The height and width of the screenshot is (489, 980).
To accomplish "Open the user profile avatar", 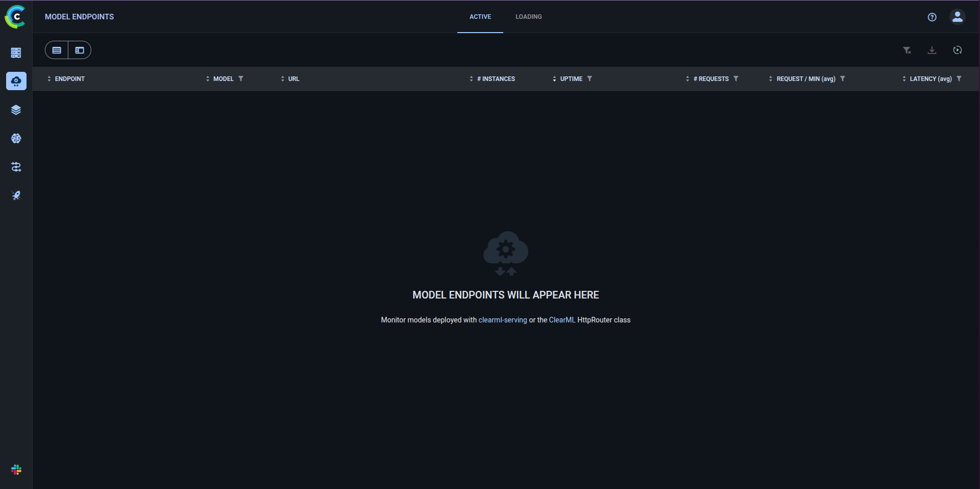I will [x=958, y=17].
